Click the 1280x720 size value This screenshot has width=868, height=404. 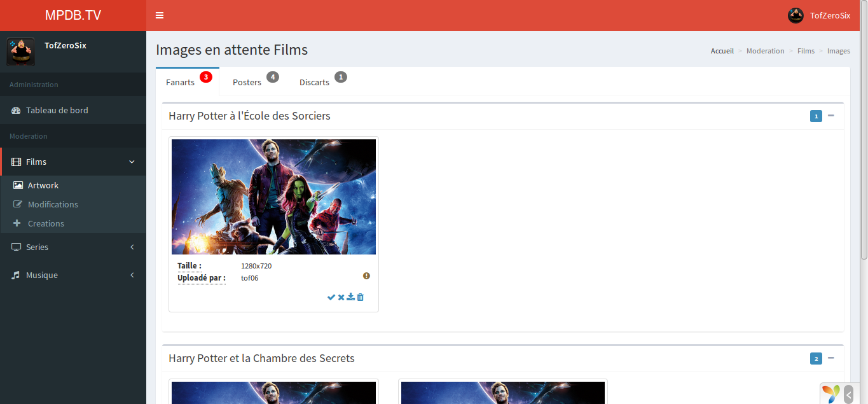[x=256, y=266]
